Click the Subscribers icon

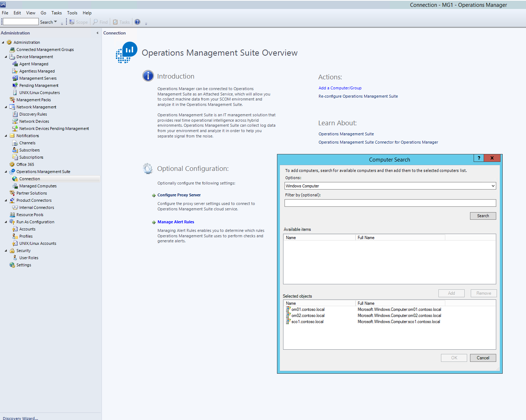15,150
